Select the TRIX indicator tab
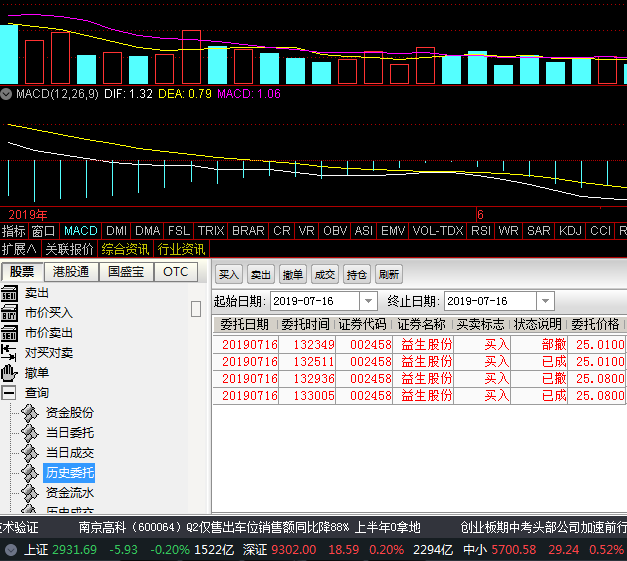This screenshot has height=561, width=627. [x=211, y=231]
